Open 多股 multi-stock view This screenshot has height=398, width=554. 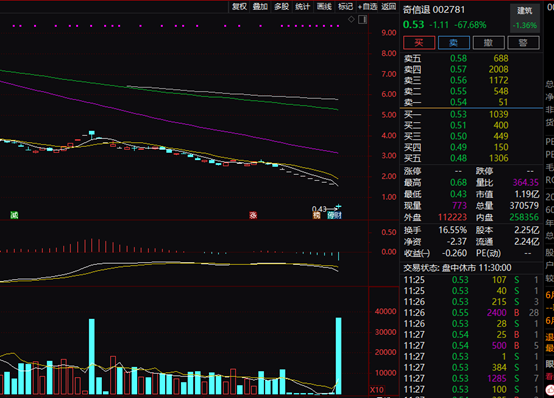(x=282, y=6)
